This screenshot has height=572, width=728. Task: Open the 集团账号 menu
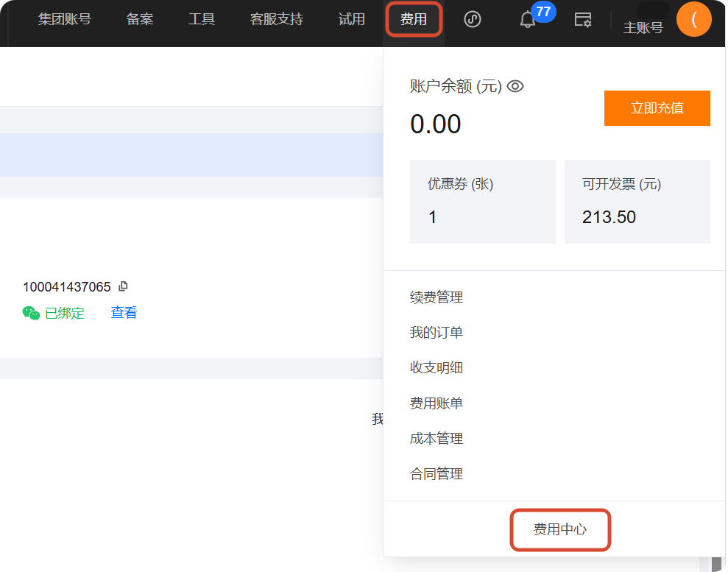pyautogui.click(x=65, y=19)
